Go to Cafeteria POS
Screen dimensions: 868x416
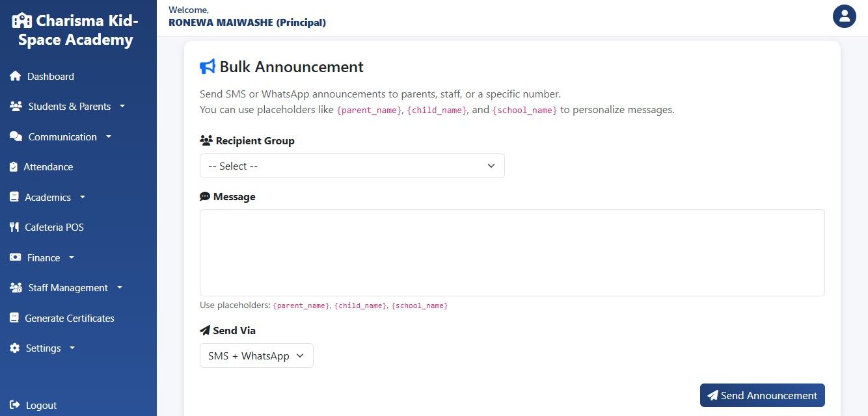click(54, 227)
